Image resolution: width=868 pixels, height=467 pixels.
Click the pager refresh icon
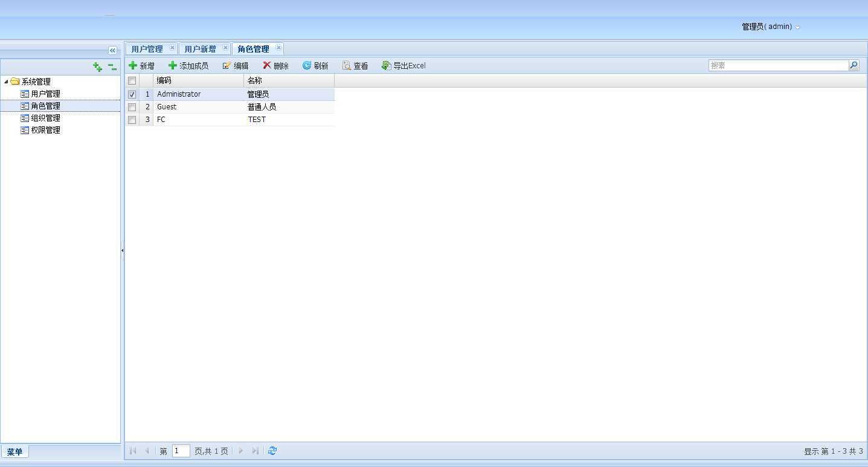pyautogui.click(x=272, y=451)
